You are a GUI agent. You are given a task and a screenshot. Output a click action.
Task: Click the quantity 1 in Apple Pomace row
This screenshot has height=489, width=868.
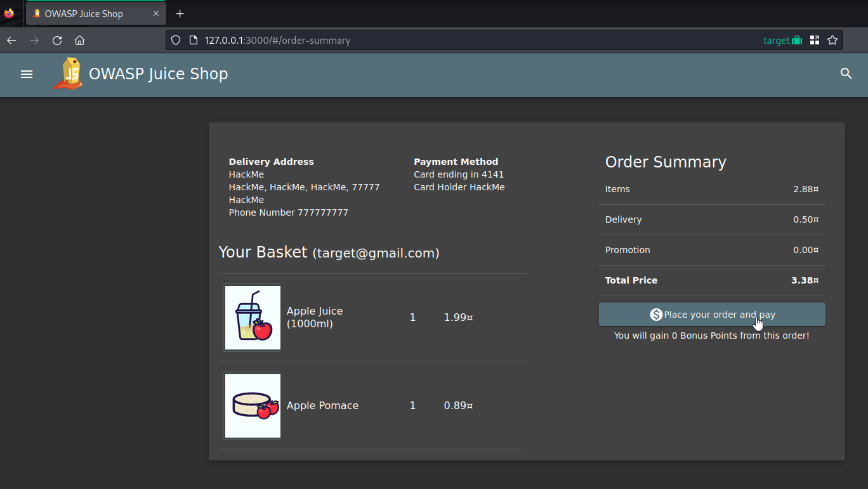(x=412, y=405)
